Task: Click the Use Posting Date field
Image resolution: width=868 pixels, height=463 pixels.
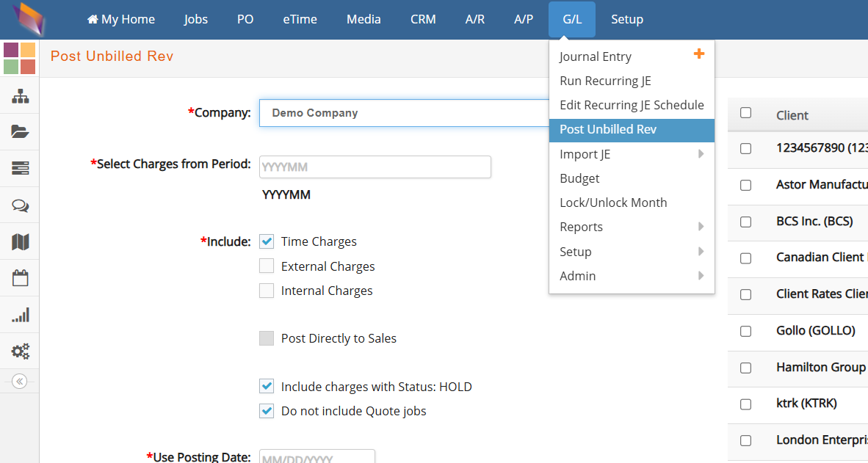Action: [x=317, y=456]
